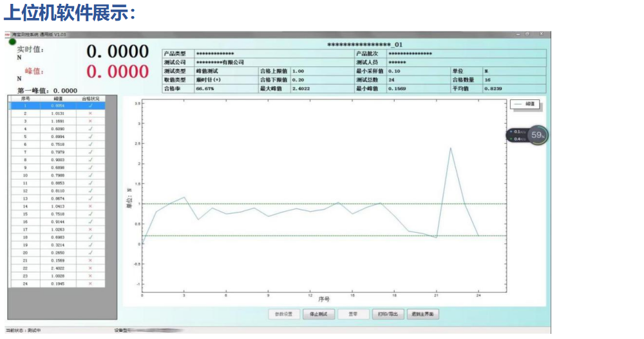This screenshot has height=339, width=644.
Task: Select table row with peak 0.3214
Action: pyautogui.click(x=57, y=245)
